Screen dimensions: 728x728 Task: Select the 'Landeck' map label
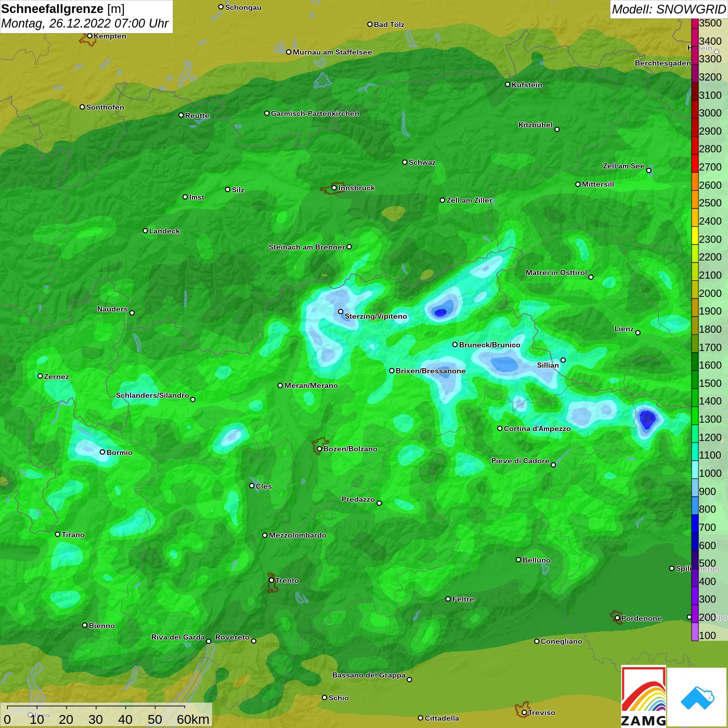coord(164,231)
